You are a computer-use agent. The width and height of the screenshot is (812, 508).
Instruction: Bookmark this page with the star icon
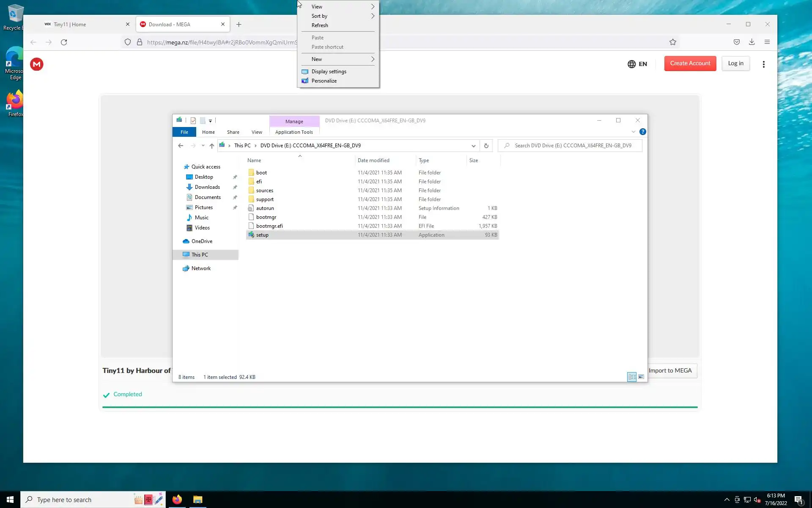[x=672, y=42]
